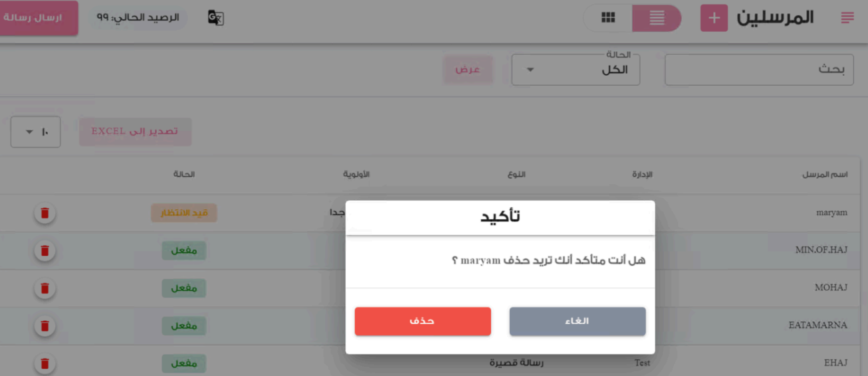This screenshot has height=376, width=868.
Task: Open the hamburger menu beside المرسلين
Action: click(x=847, y=18)
